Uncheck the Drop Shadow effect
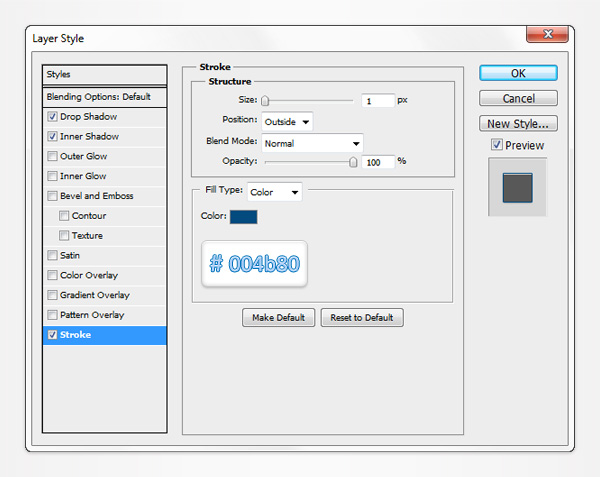The image size is (600, 477). 52,117
